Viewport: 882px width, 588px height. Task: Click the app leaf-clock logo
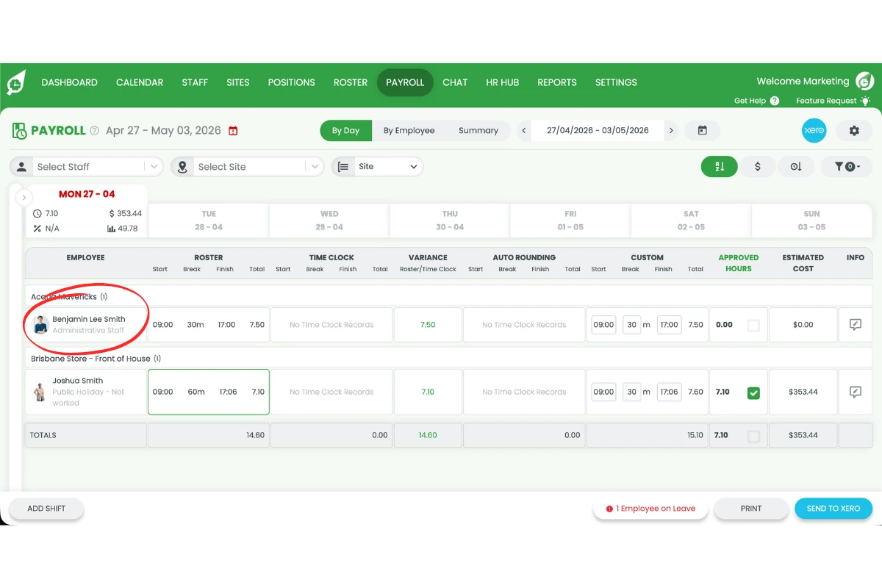(16, 82)
